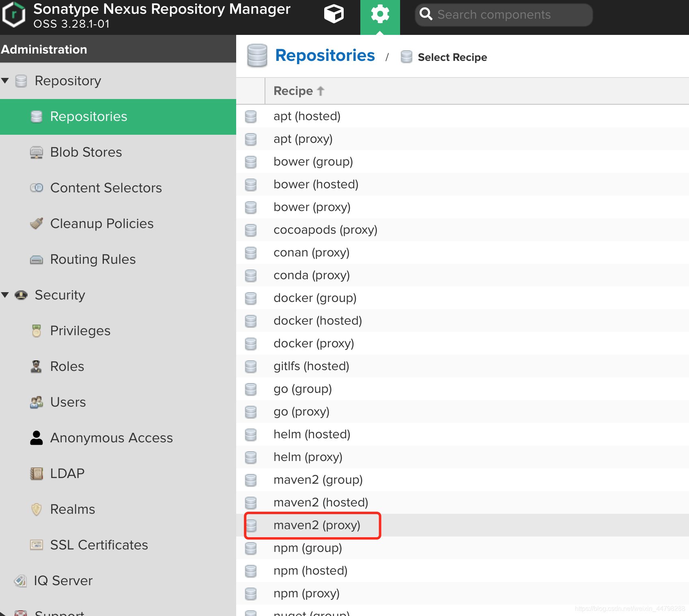Select the bower (group) recipe
Viewport: 689px width, 616px height.
[463, 162]
